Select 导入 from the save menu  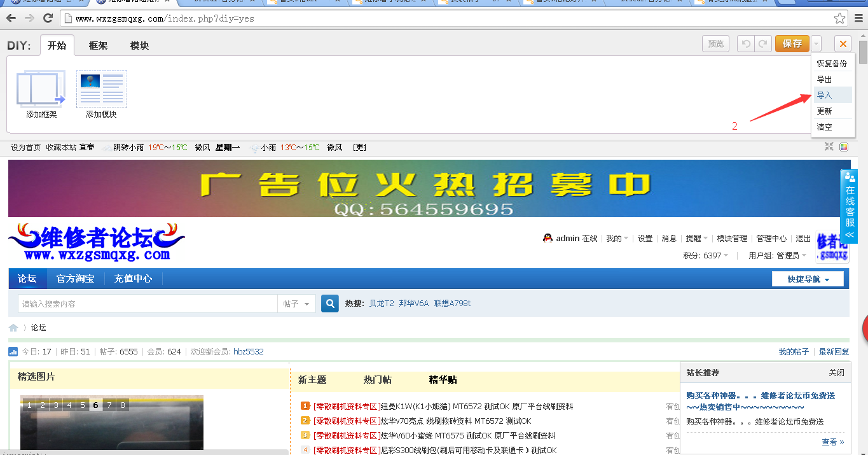(825, 95)
